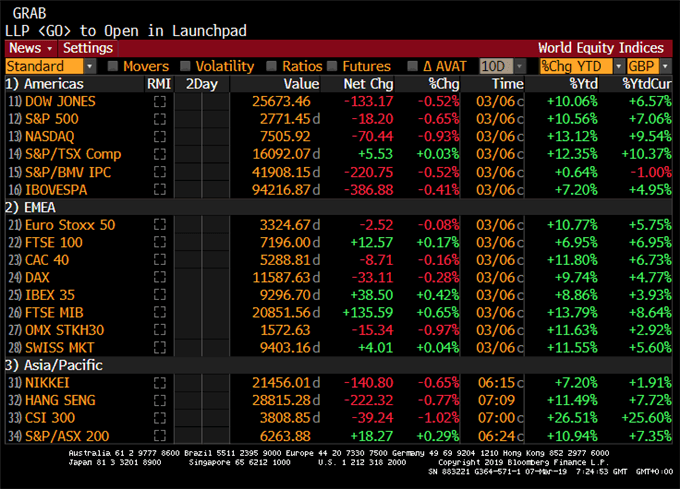The image size is (680, 489).
Task: Open the RMI icon for FTSE MIB
Action: (x=160, y=312)
